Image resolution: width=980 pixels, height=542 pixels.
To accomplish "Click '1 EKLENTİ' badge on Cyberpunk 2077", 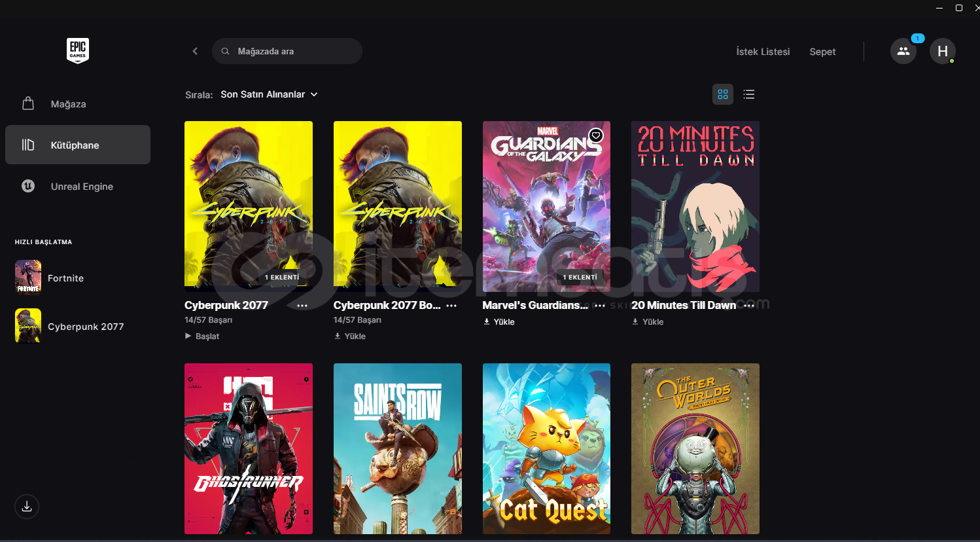I will tap(282, 278).
